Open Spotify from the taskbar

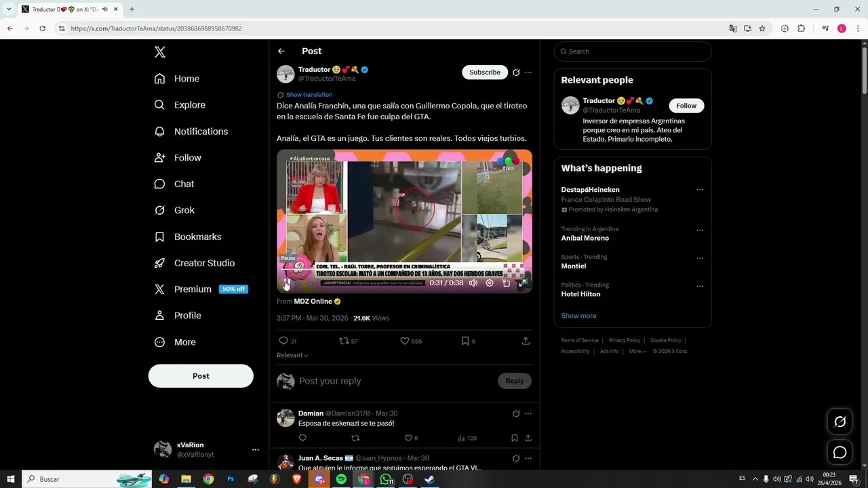pyautogui.click(x=341, y=479)
